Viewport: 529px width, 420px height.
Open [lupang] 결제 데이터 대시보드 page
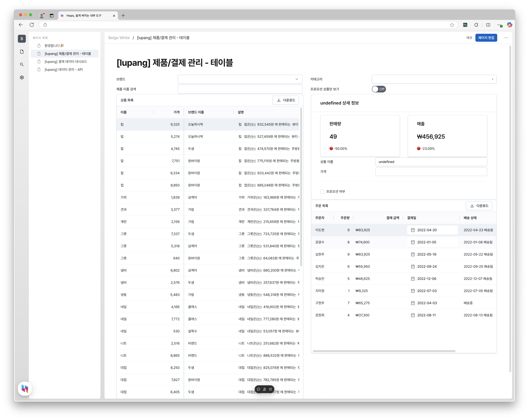coord(65,62)
